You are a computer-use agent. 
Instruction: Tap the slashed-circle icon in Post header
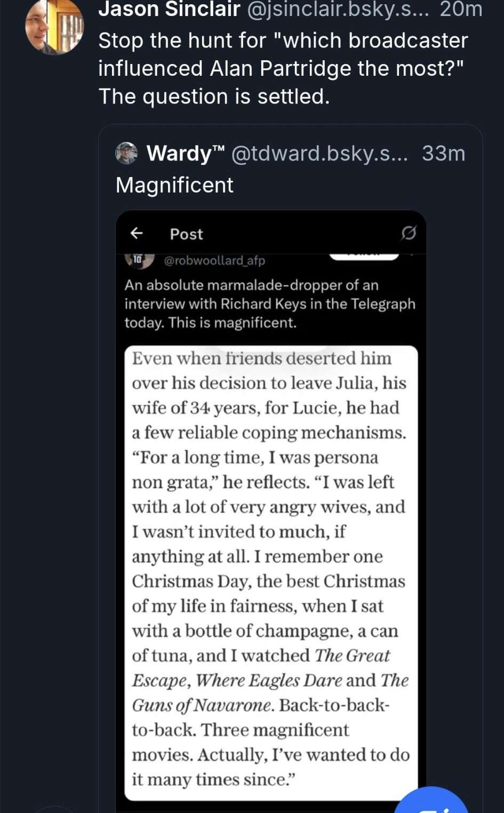pos(409,233)
